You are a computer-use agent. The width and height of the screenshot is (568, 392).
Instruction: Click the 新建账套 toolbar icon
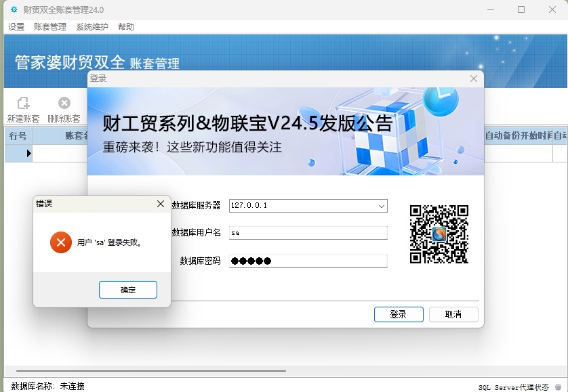tap(23, 109)
